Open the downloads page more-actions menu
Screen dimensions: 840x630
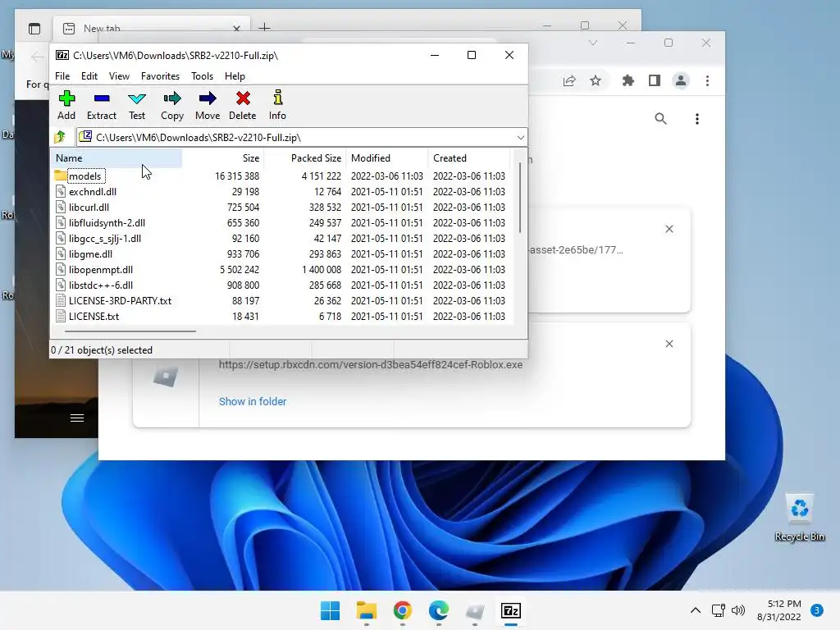click(x=696, y=119)
